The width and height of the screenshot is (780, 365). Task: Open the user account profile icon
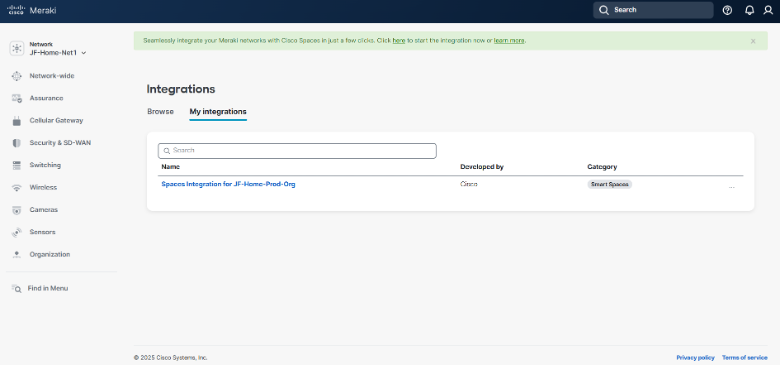(x=768, y=10)
